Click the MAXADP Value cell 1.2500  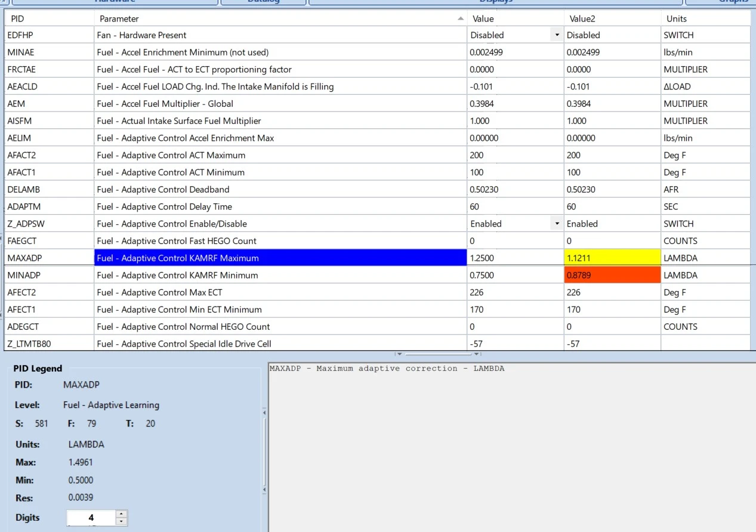pyautogui.click(x=516, y=258)
